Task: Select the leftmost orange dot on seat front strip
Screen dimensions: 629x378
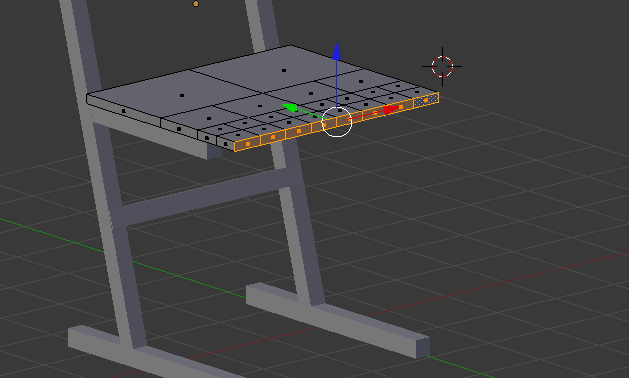Action: (x=248, y=144)
